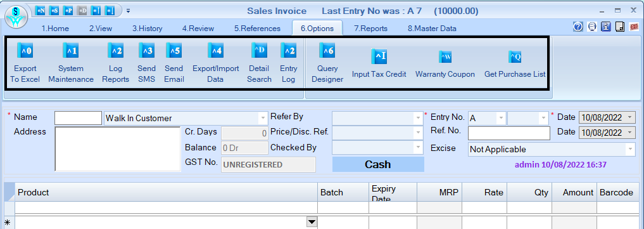This screenshot has width=644, height=229.
Task: Click the Ref. No. input field
Action: click(x=509, y=133)
